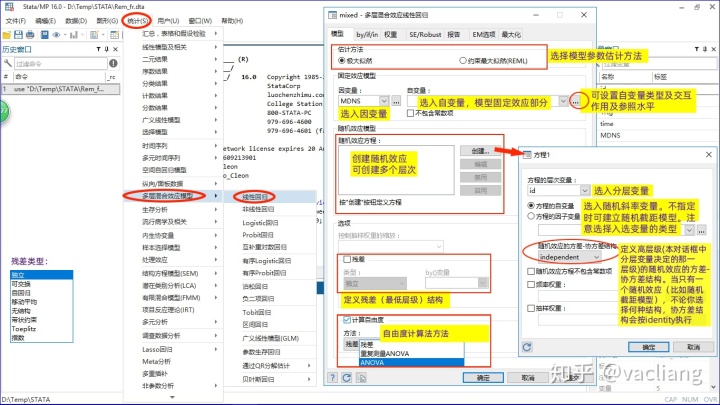Screen dimensions: 720x405
Task: Switch to the SE/Robust tab
Action: 425,34
